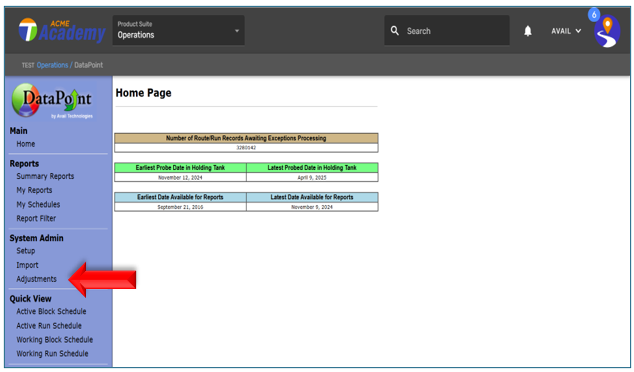Open Active Block Schedule
Viewport: 634px width, 372px height.
click(x=51, y=311)
